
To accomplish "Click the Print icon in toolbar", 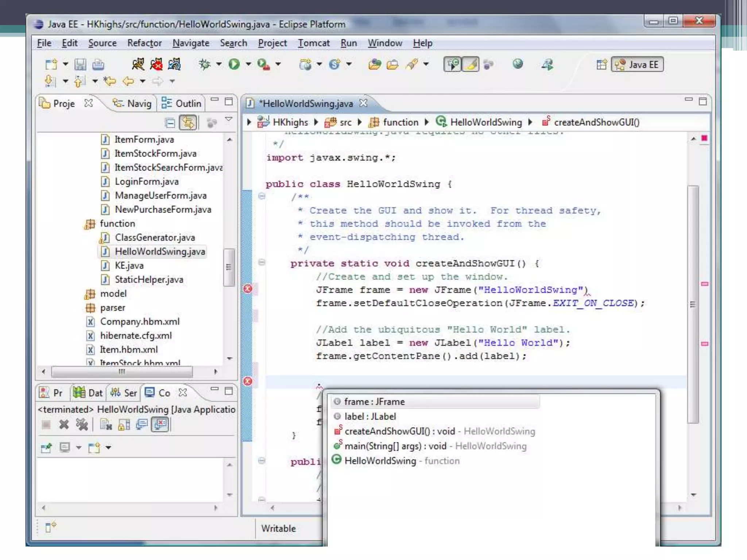I will pos(98,65).
